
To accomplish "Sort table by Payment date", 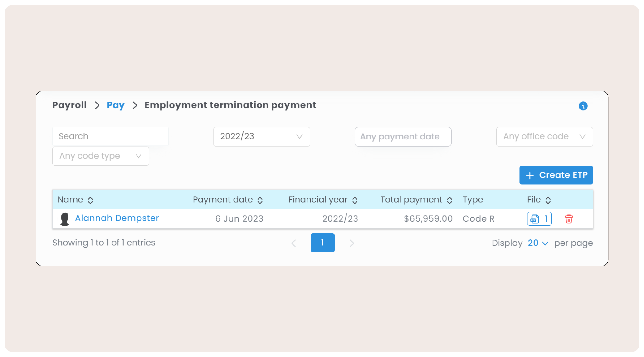I will tap(260, 200).
